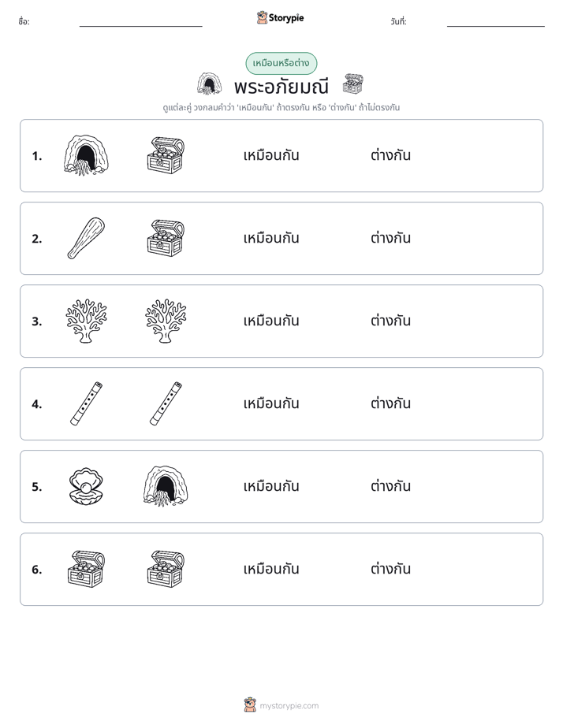Screen dimensions: 563x728
Task: Click the date (วันที่) blank line
Action: (496, 22)
